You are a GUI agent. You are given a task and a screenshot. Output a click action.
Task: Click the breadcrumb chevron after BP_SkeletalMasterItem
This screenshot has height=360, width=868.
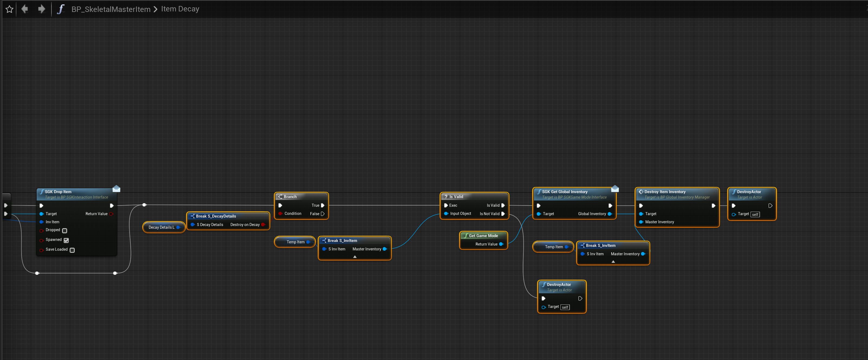[155, 9]
